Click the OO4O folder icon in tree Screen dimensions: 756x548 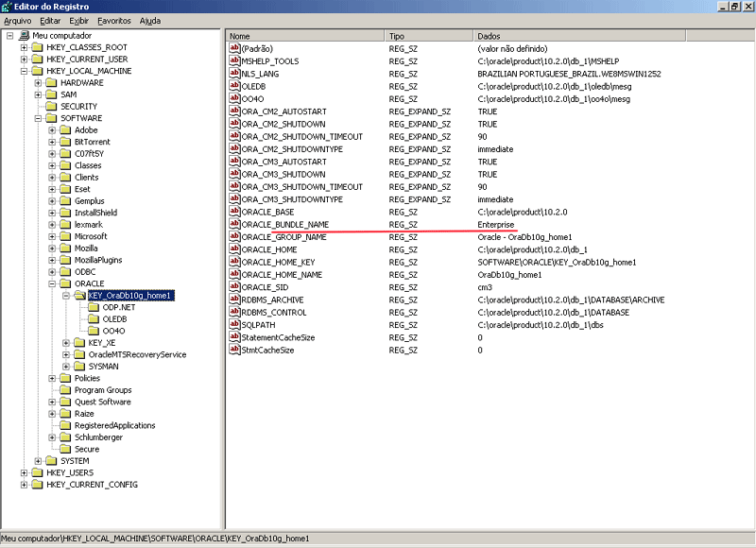(x=94, y=331)
